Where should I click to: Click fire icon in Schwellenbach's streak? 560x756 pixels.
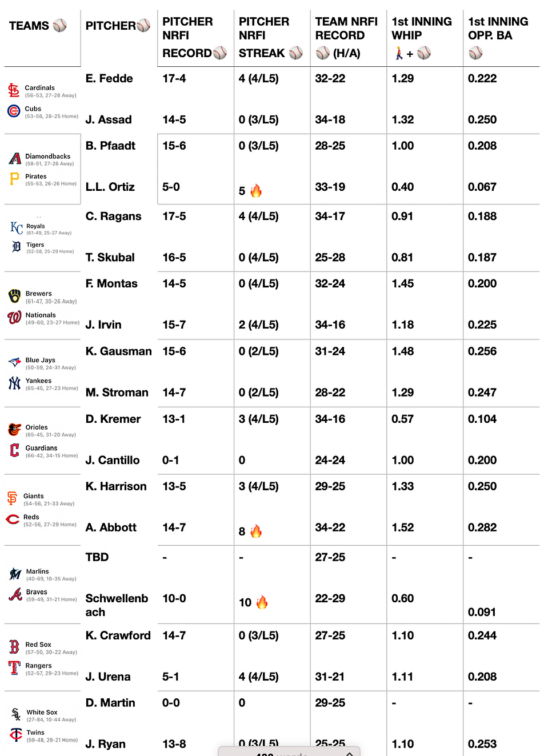point(262,602)
